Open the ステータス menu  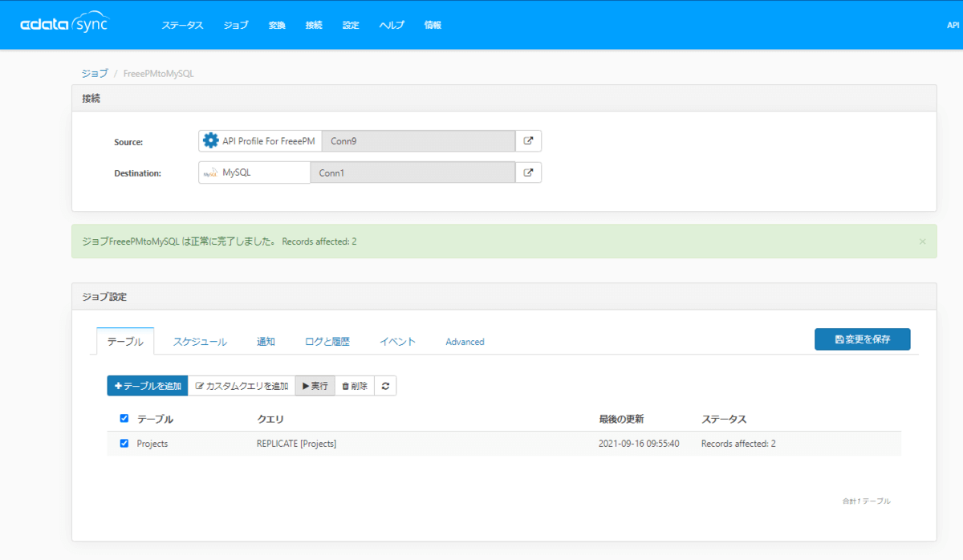click(182, 25)
